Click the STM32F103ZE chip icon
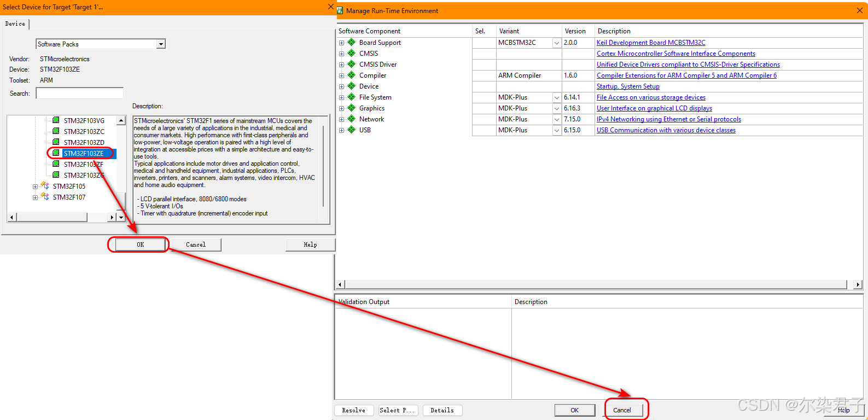The image size is (868, 420). [56, 153]
